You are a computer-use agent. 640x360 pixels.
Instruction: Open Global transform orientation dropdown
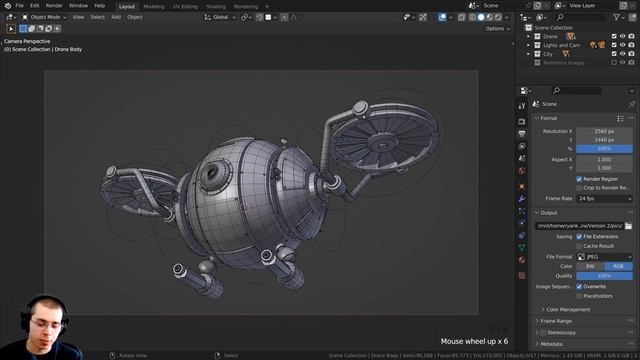pyautogui.click(x=220, y=17)
